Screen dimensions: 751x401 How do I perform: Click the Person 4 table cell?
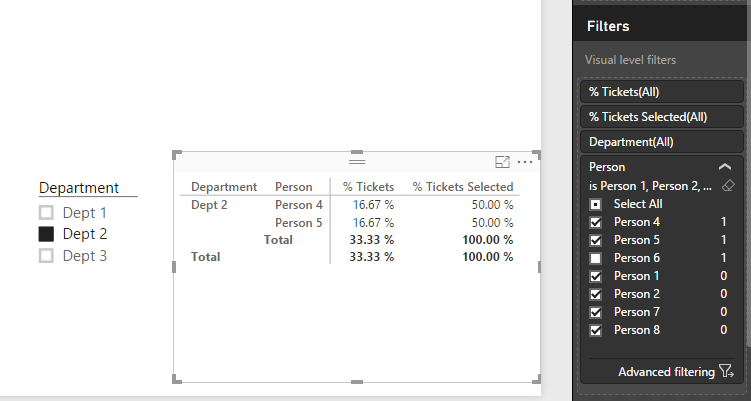coord(299,205)
